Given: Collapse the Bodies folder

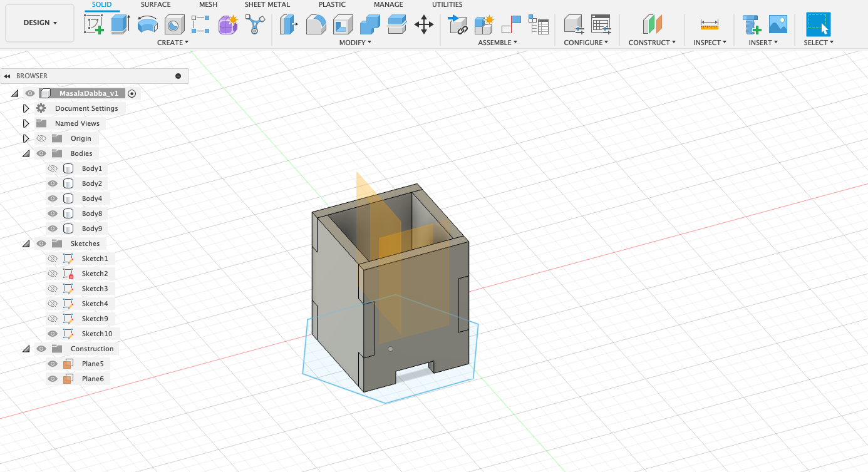Looking at the screenshot, I should [26, 153].
